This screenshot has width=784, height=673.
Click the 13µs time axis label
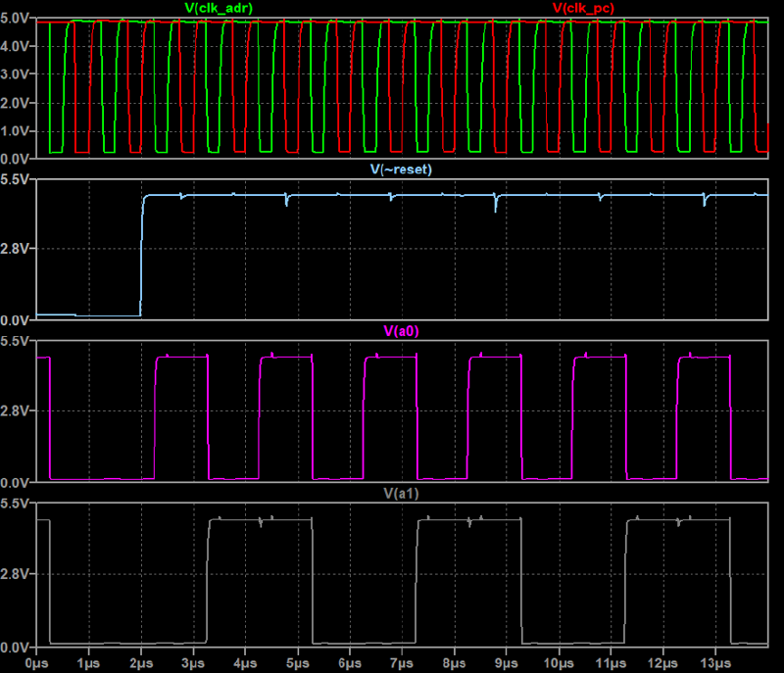coord(715,662)
